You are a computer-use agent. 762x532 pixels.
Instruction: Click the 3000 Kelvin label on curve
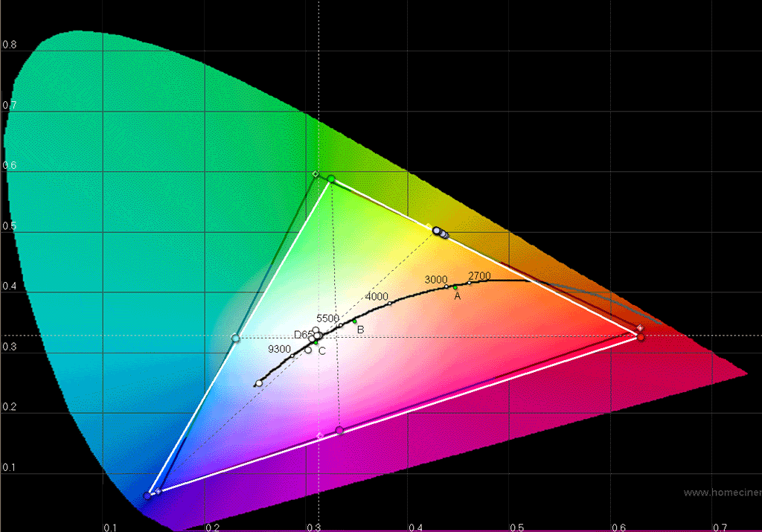click(x=436, y=280)
